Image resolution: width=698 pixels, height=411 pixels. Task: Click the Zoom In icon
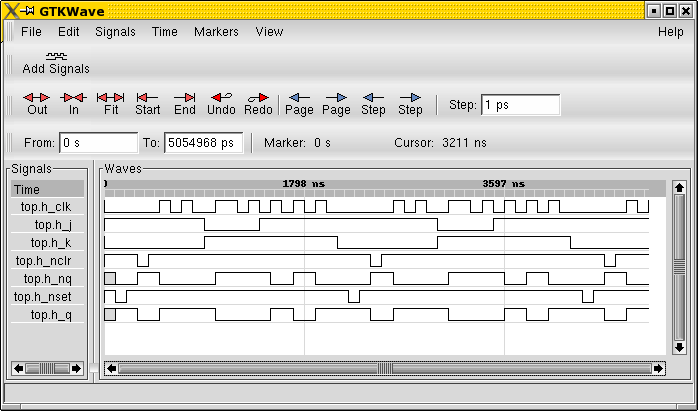point(73,98)
